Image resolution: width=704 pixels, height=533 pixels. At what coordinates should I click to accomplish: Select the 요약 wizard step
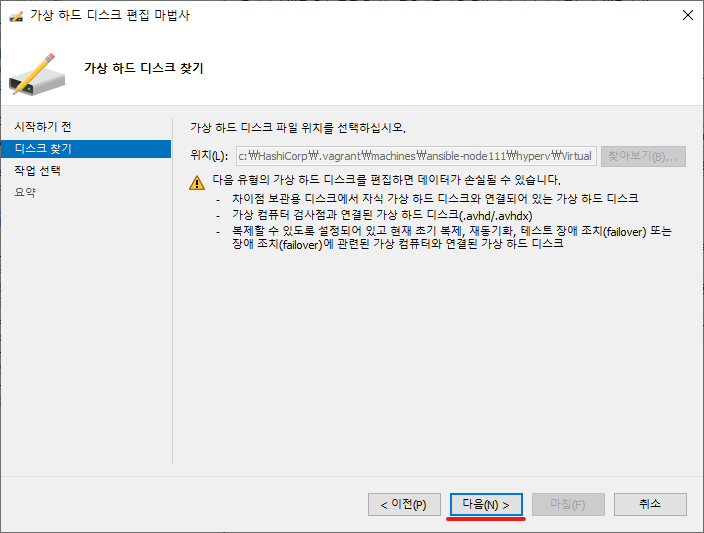point(25,193)
